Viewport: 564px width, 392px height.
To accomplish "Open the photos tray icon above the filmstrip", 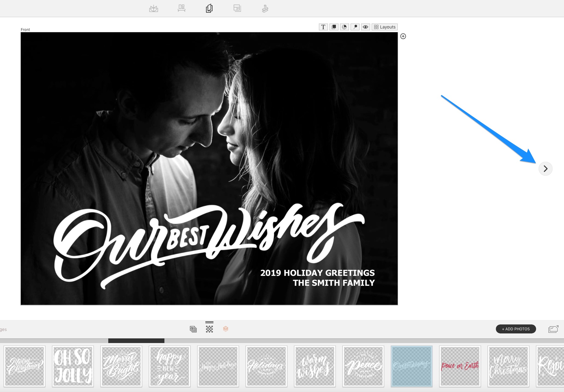I will pyautogui.click(x=193, y=329).
